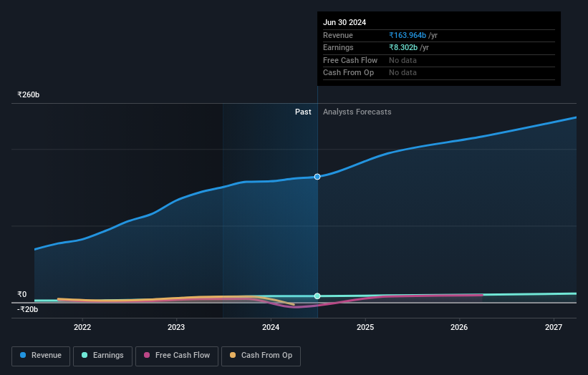Select the revenue data point at Jun 2024
Viewport: 588px width, 375px height.
(317, 177)
